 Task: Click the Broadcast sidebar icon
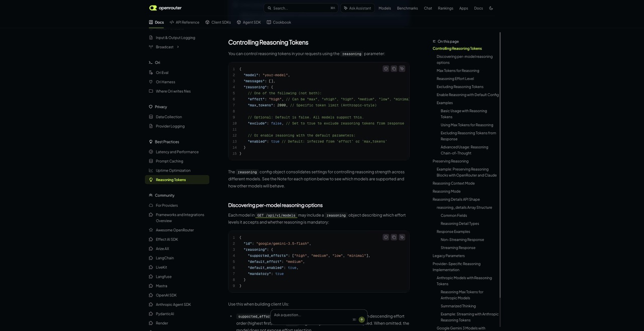point(151,47)
